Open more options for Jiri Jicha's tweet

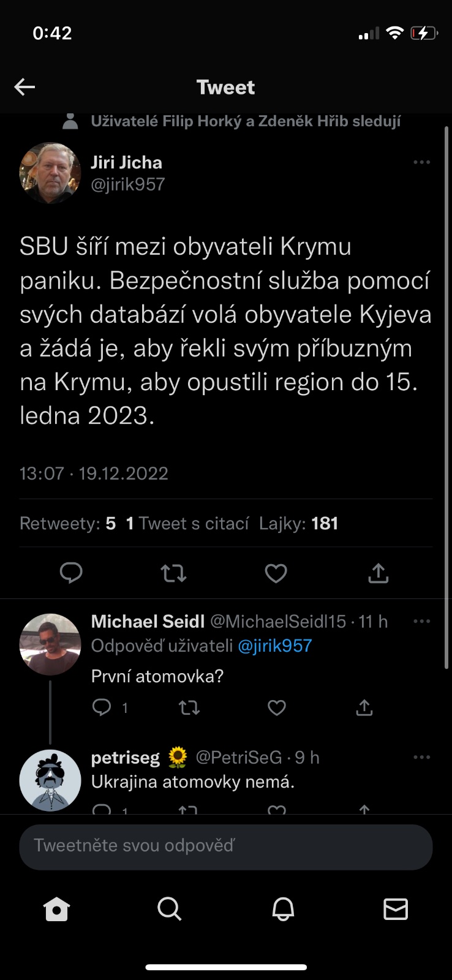click(x=421, y=162)
